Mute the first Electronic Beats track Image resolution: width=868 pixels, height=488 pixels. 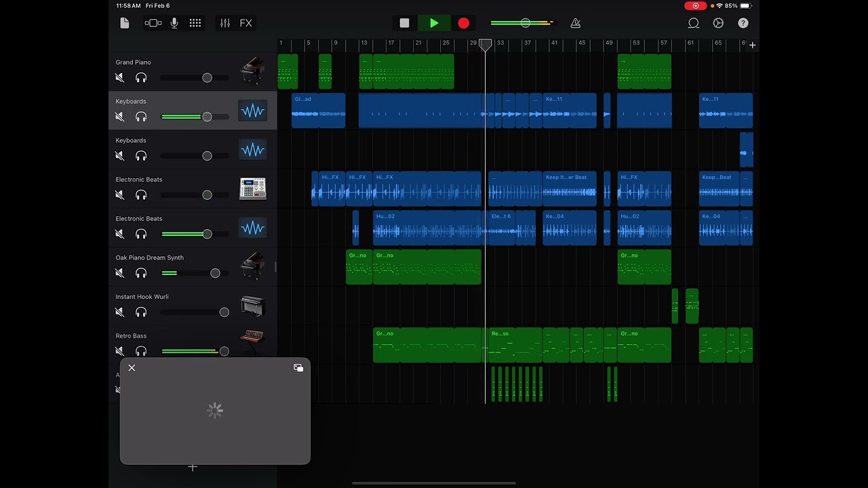pyautogui.click(x=120, y=195)
